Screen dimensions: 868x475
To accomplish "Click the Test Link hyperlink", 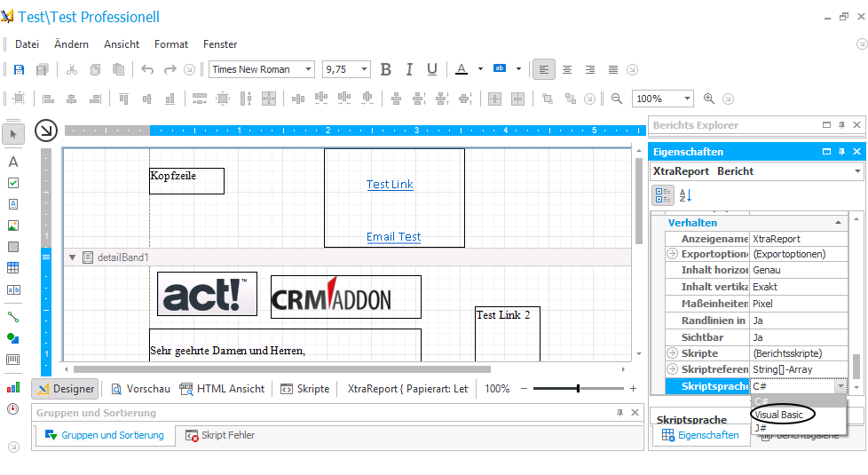I will coord(390,185).
